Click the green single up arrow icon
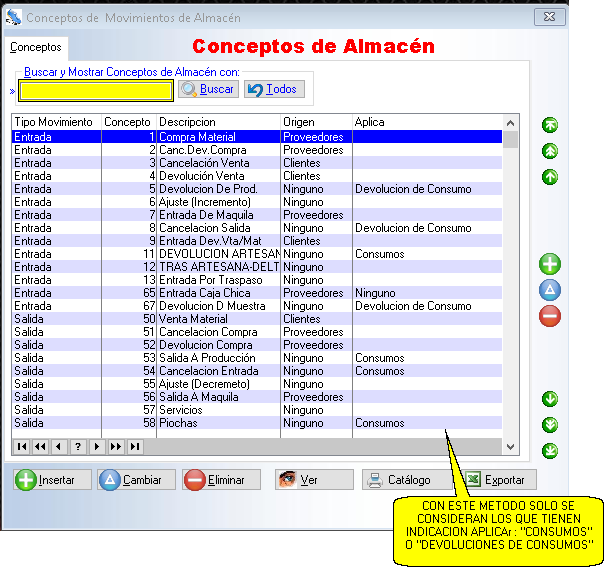This screenshot has height=568, width=605. (x=550, y=177)
